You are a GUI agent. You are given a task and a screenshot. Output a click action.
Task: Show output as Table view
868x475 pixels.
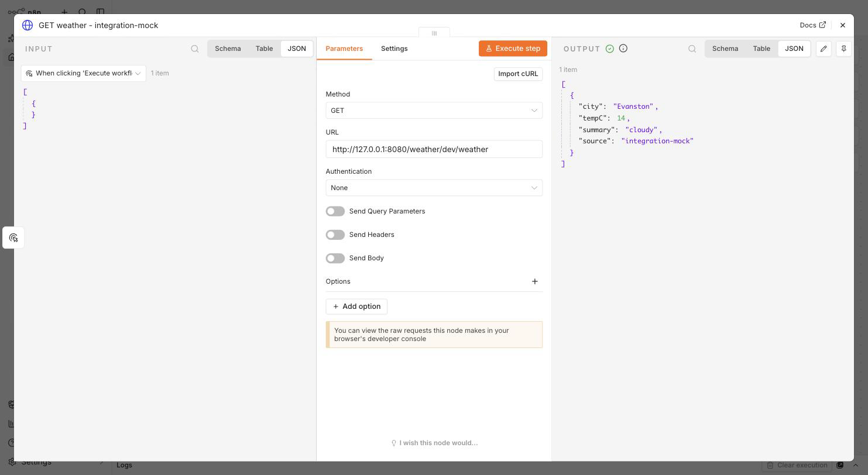pos(761,49)
